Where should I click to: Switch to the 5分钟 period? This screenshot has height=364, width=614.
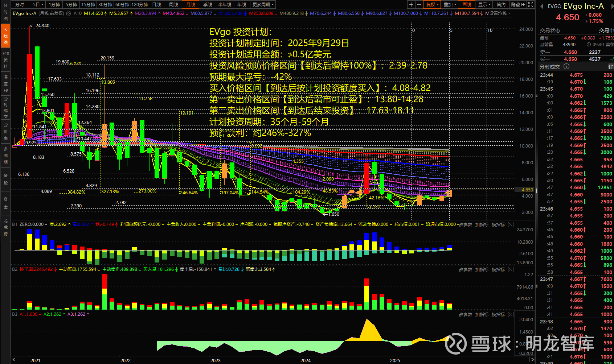[x=71, y=5]
